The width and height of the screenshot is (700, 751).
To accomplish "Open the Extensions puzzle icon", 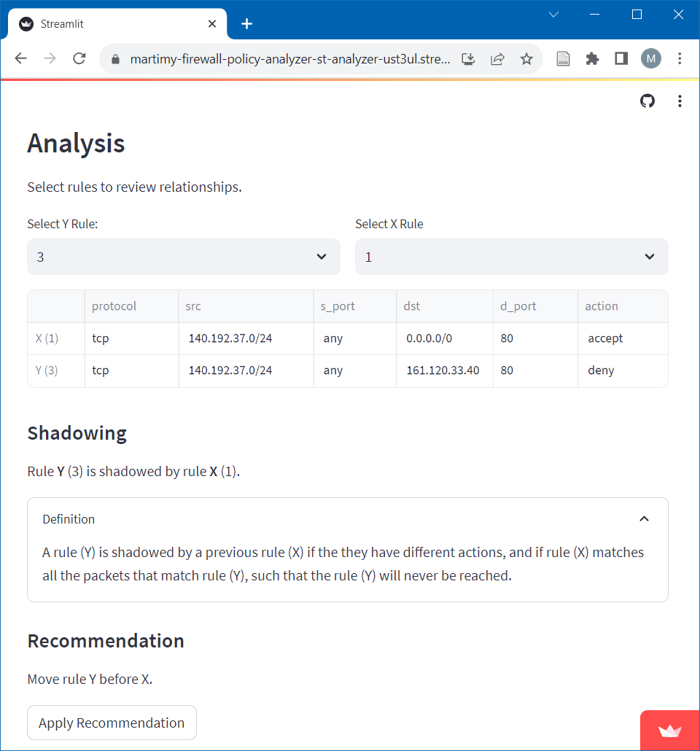I will pyautogui.click(x=592, y=59).
